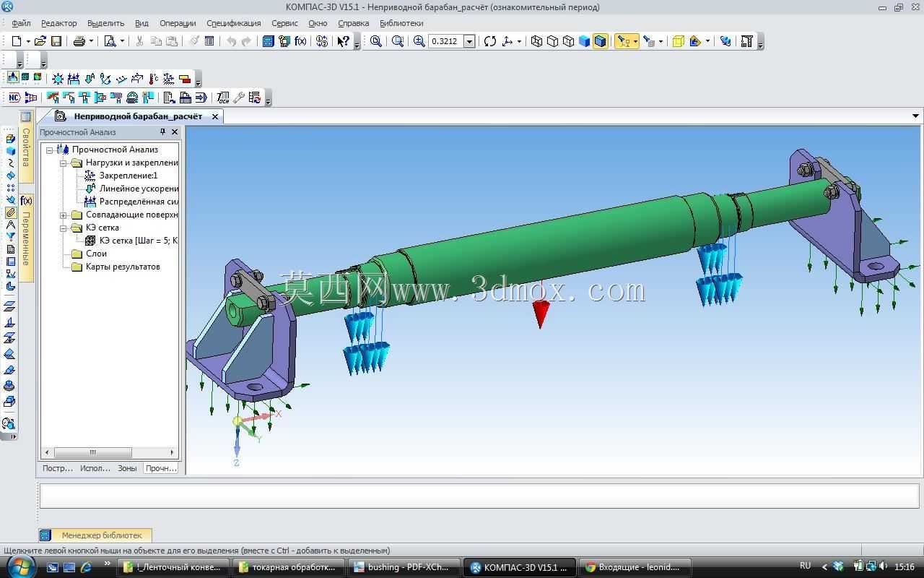Screen dimensions: 924x578
Task: Open the Библиотеки menu
Action: click(x=401, y=23)
